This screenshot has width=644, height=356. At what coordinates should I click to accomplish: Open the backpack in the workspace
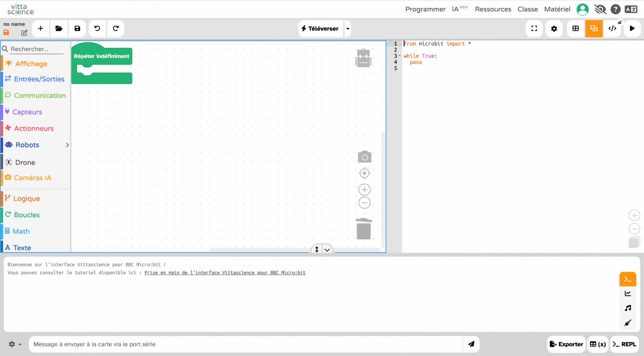(x=363, y=58)
